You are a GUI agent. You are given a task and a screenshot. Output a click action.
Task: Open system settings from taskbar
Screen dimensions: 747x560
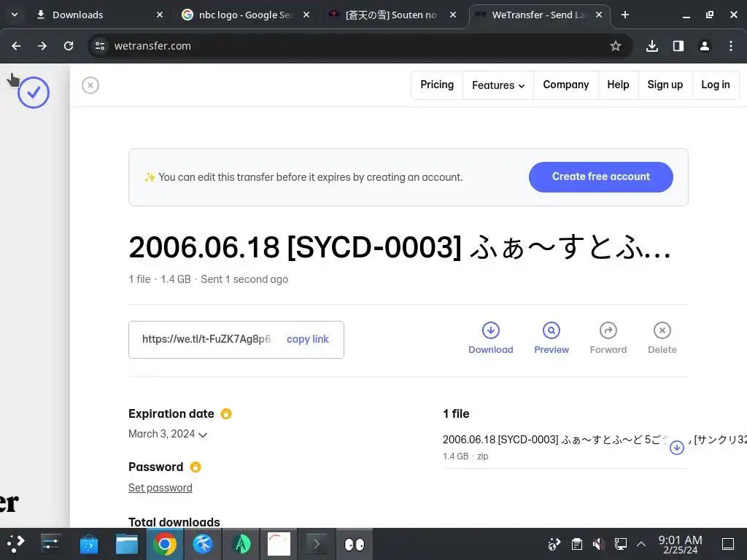coord(50,544)
